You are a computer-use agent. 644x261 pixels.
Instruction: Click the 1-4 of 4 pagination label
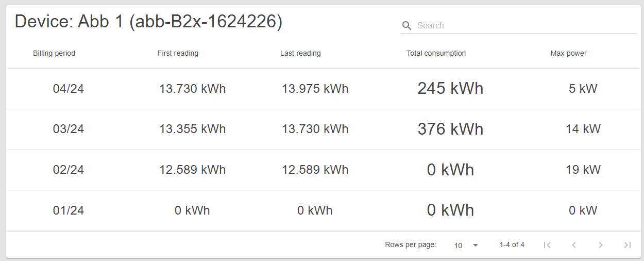(x=512, y=245)
